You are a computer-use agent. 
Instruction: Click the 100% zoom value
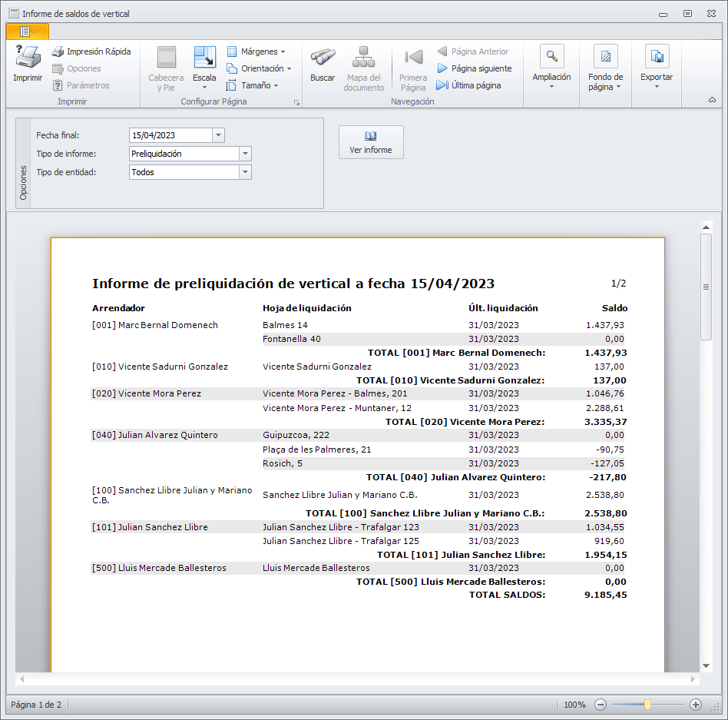574,705
